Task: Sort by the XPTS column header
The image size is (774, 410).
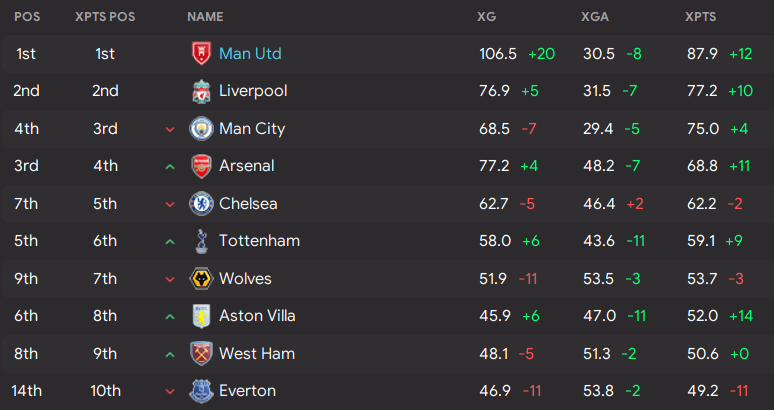Action: click(x=700, y=17)
